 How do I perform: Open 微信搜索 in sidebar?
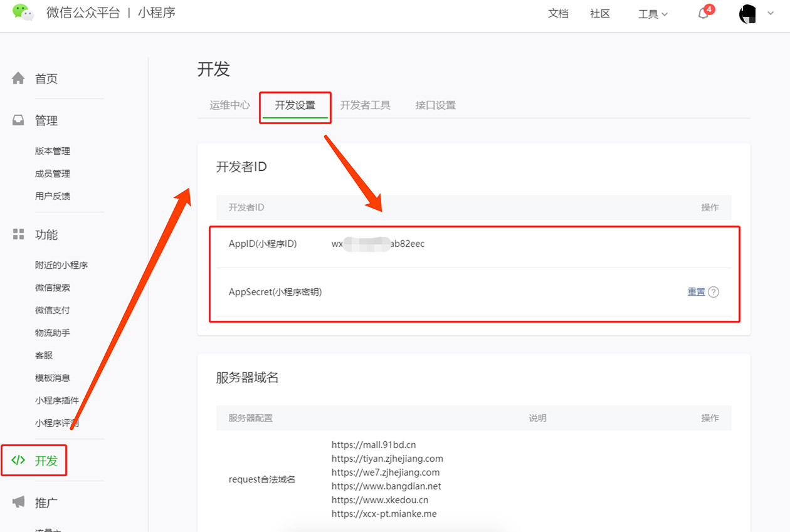click(x=53, y=288)
